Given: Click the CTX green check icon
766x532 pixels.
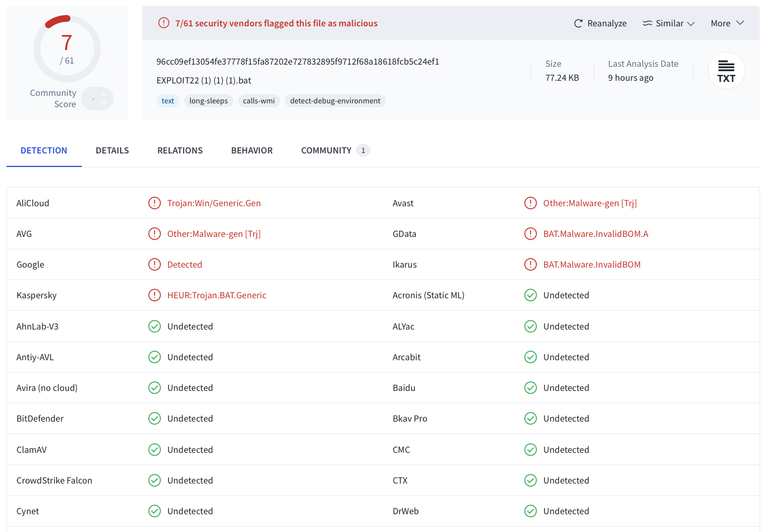Looking at the screenshot, I should point(531,480).
